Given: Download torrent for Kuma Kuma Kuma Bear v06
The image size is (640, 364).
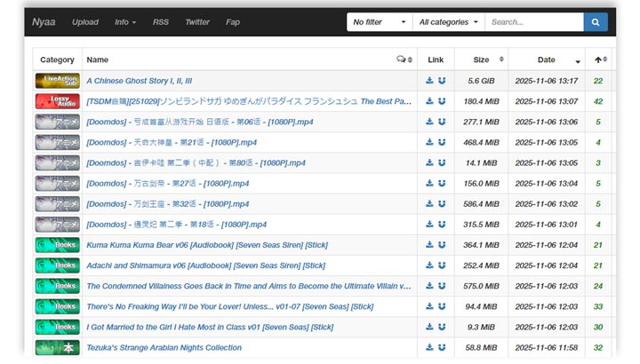Looking at the screenshot, I should [429, 244].
